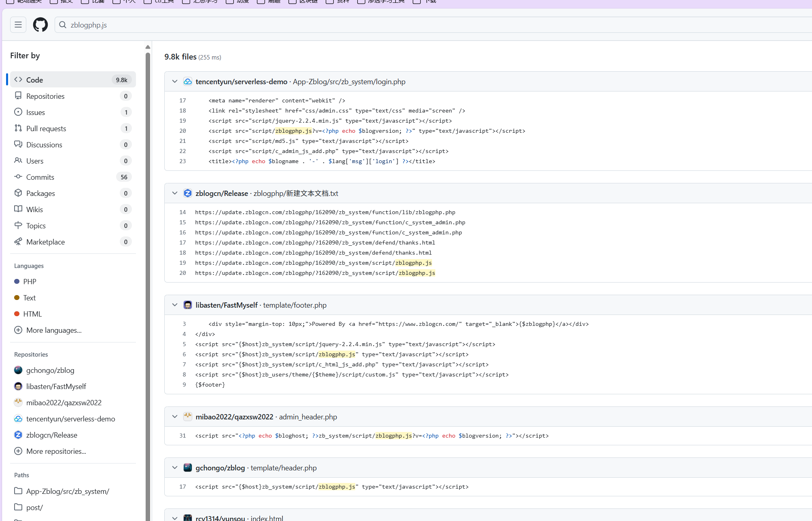This screenshot has width=812, height=521.
Task: Filter by HTML language
Action: pyautogui.click(x=32, y=314)
